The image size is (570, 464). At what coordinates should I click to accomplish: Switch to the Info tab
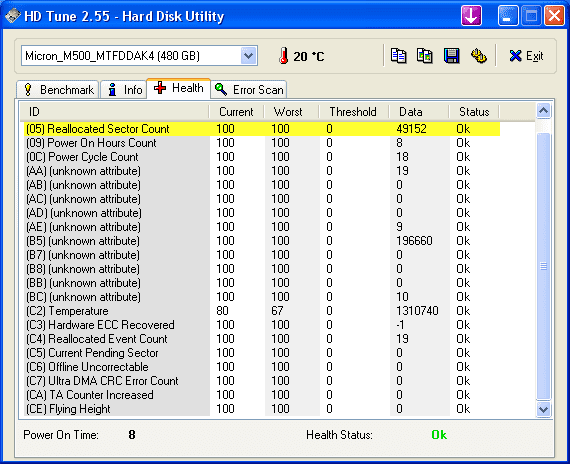pyautogui.click(x=124, y=89)
